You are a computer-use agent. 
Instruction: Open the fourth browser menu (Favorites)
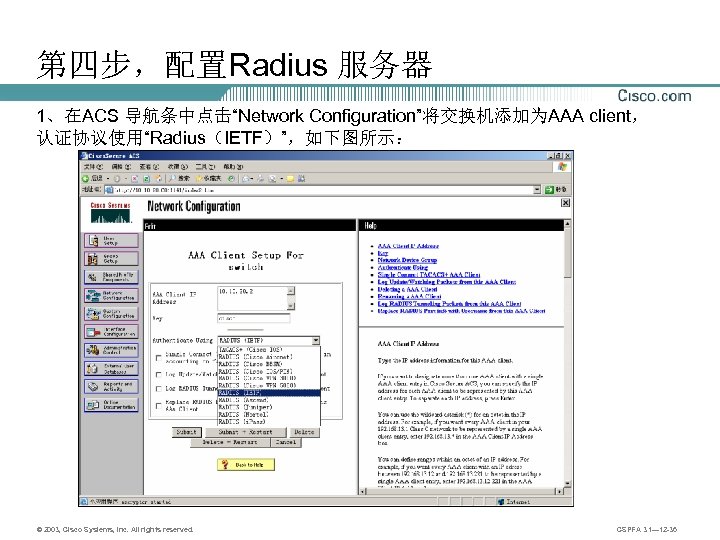coord(177,167)
